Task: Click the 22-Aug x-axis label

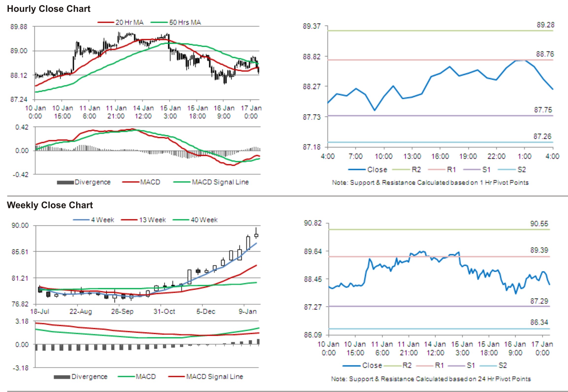Action: (81, 311)
